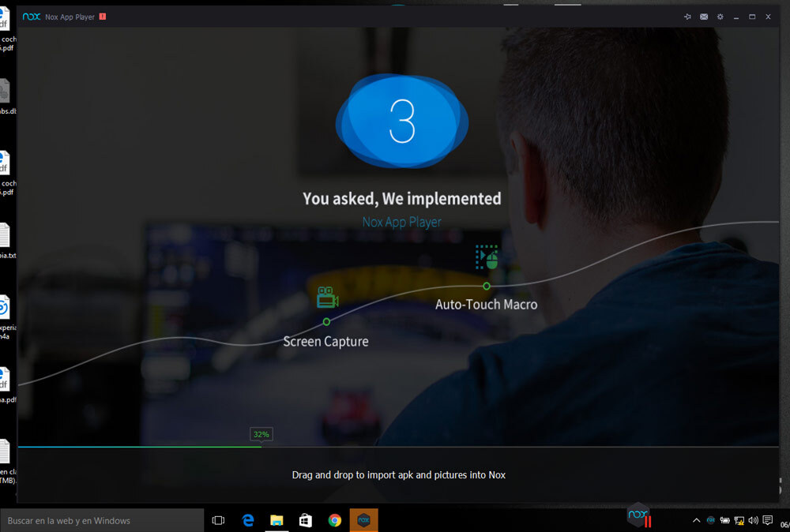
Task: Click the Screen Capture timeline dot
Action: tap(326, 322)
